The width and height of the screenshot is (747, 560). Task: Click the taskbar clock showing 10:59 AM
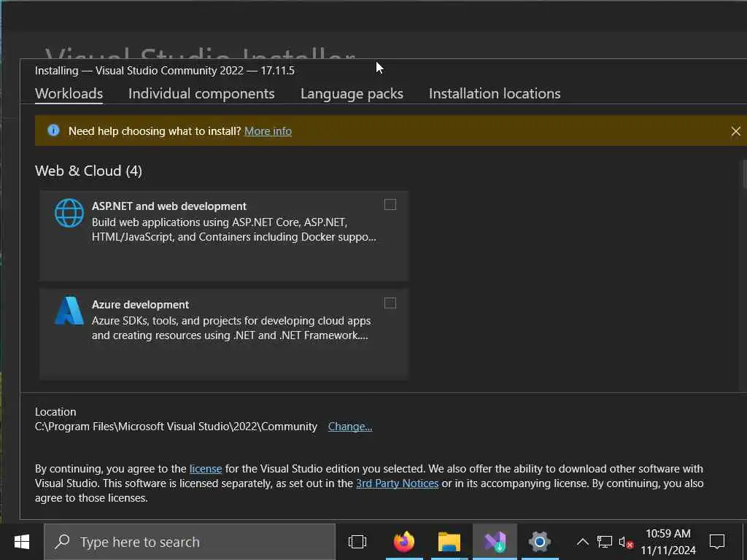tap(668, 542)
